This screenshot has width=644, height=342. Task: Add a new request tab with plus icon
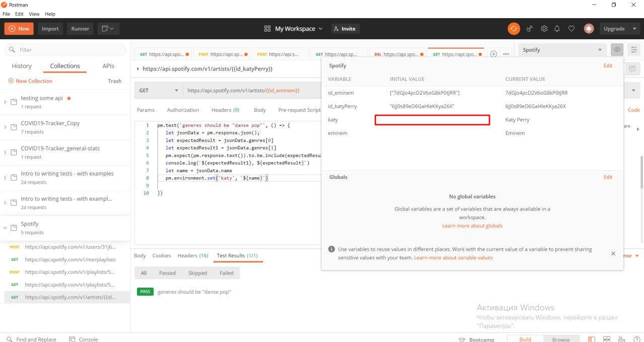494,54
